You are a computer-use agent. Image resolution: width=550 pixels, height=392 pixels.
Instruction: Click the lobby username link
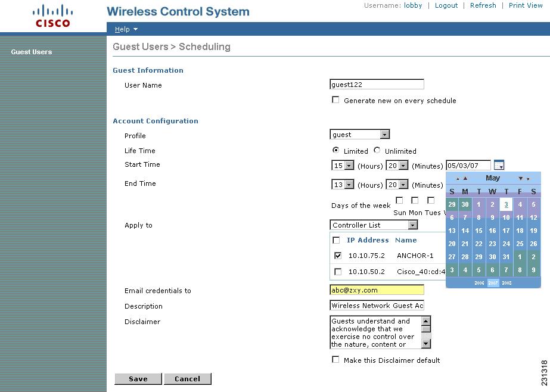pos(413,5)
